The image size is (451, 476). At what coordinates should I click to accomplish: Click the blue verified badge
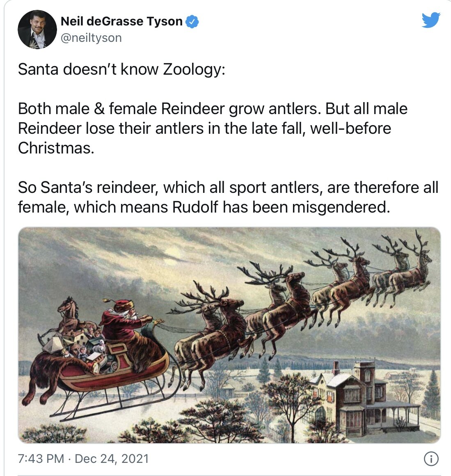click(x=192, y=22)
